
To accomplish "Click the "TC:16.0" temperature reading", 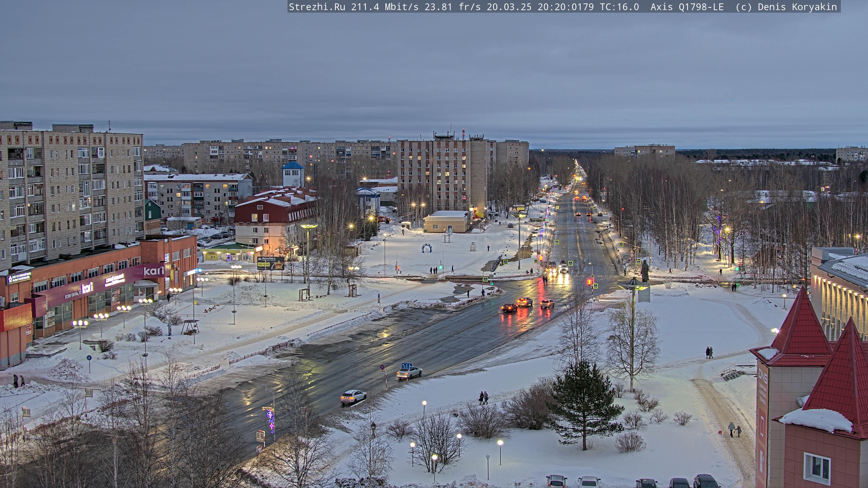I will click(619, 7).
